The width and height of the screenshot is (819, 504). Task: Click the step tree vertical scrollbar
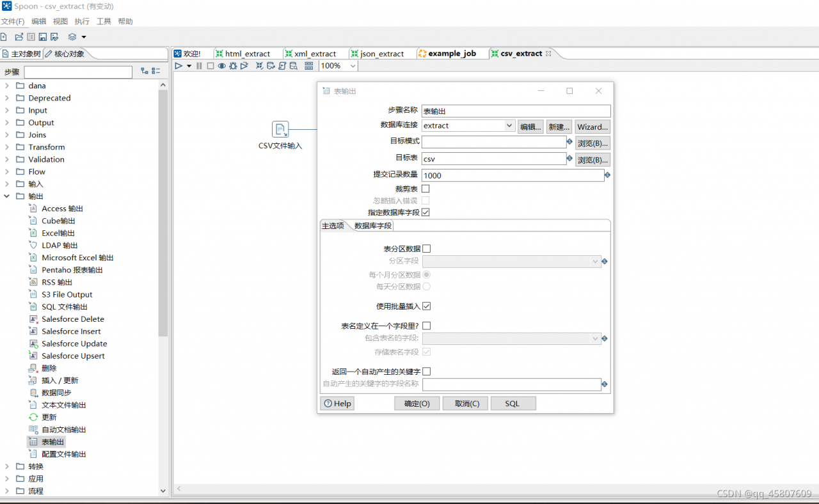163,213
